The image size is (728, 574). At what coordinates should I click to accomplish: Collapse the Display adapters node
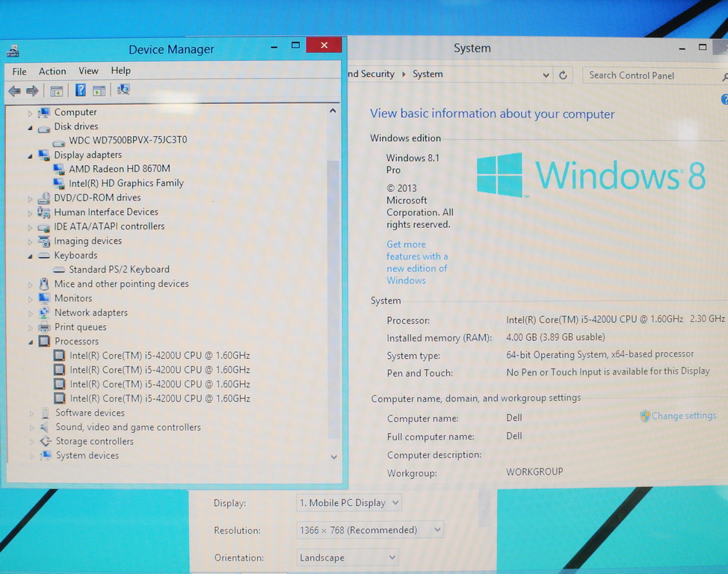click(30, 156)
